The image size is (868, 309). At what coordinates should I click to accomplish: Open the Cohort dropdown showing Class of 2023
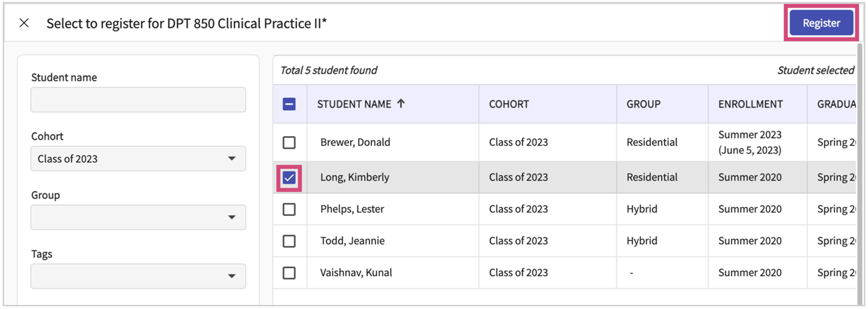click(138, 159)
